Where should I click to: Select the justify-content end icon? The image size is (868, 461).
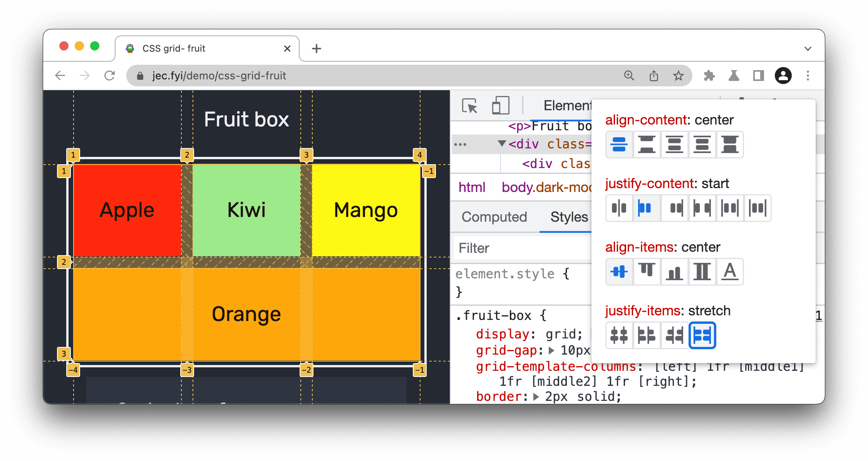[675, 207]
